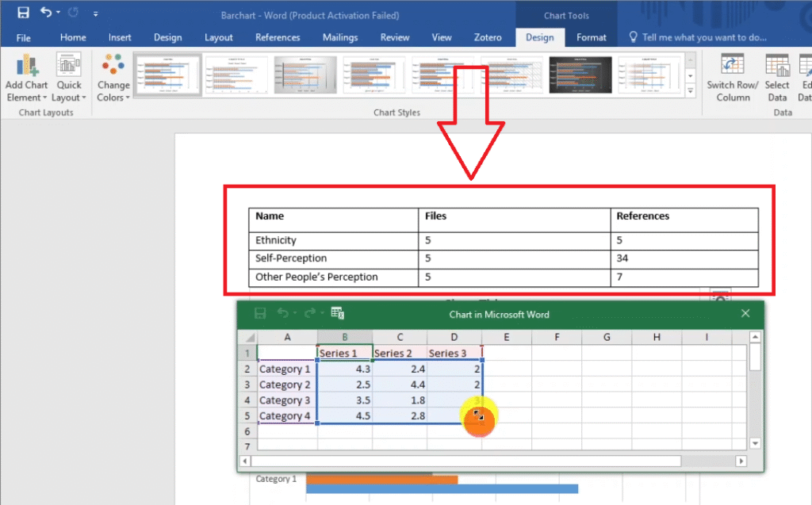Click the Save icon in Word title bar

(23, 13)
